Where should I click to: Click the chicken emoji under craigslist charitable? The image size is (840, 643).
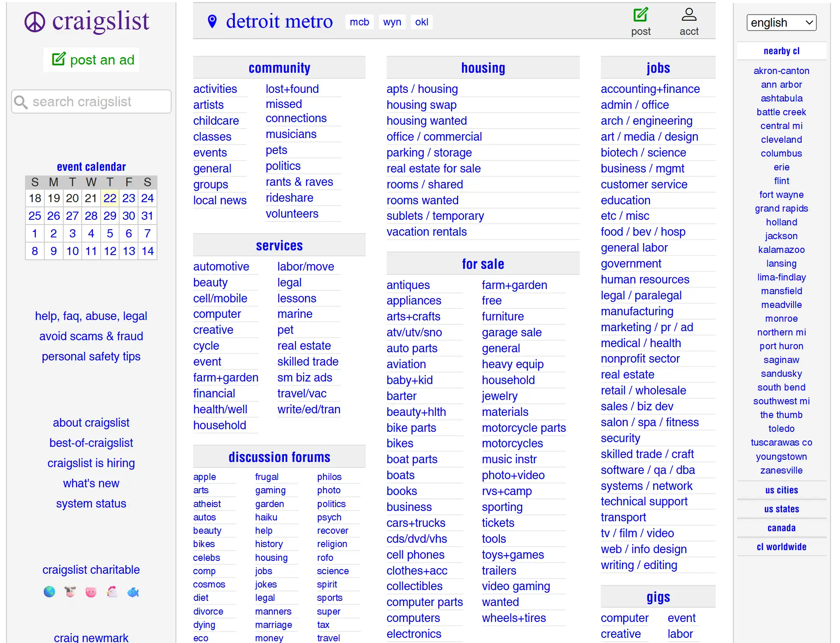tap(112, 592)
